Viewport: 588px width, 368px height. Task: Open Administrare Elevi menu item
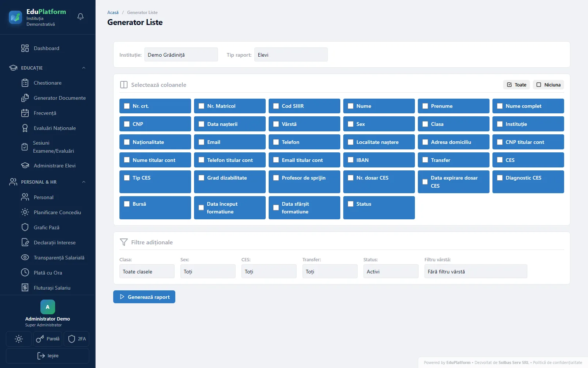54,166
